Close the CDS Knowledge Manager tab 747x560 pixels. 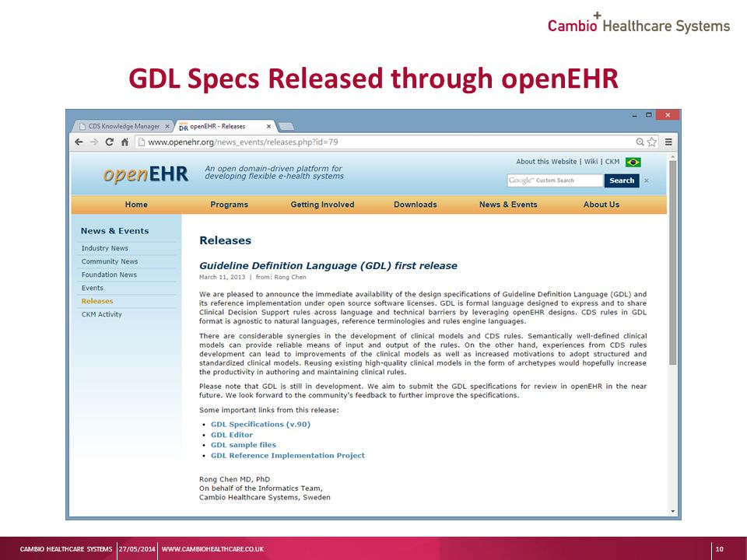click(167, 127)
